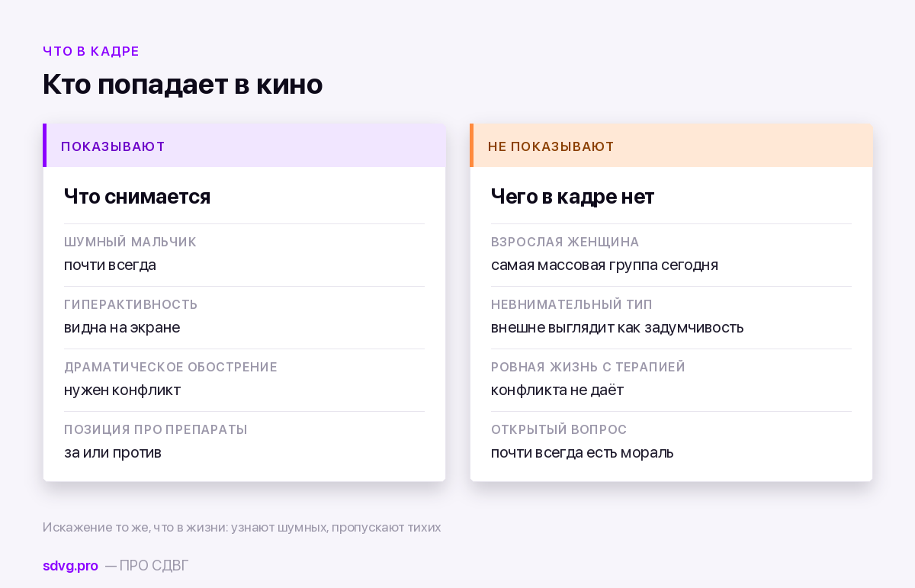Click the 'НЕВНИМАТЕЛЬНЫЙ ТИП' row label
This screenshot has height=588, width=915.
572,304
